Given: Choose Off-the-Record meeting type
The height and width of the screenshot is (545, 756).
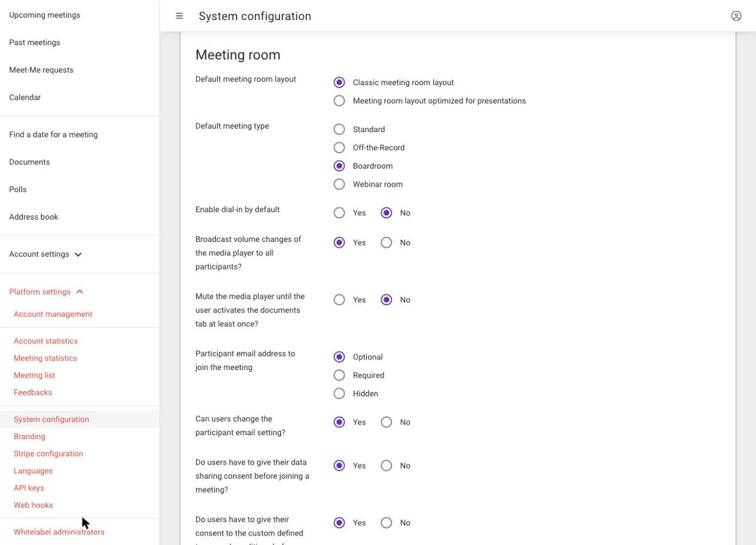Looking at the screenshot, I should pos(339,147).
